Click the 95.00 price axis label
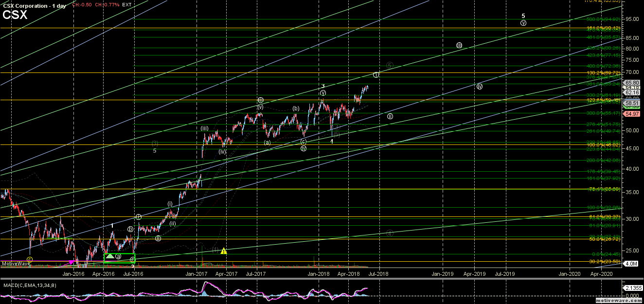 [632, 19]
